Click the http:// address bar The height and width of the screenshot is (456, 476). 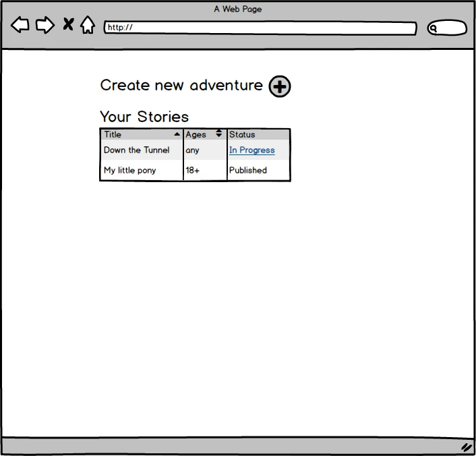pos(260,28)
